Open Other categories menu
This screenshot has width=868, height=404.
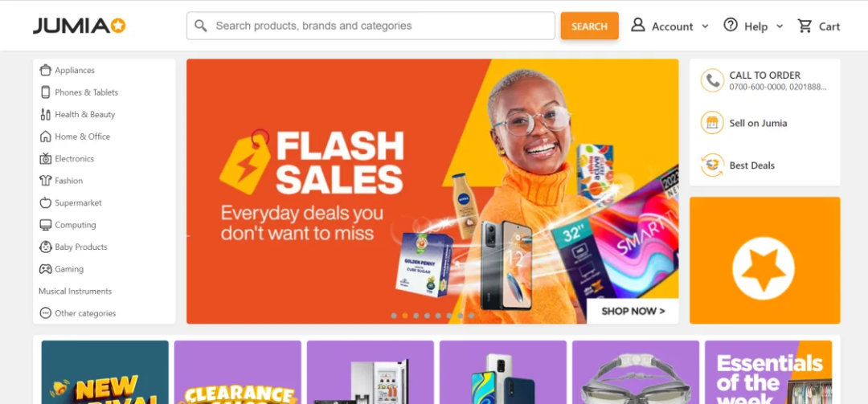[x=77, y=313]
